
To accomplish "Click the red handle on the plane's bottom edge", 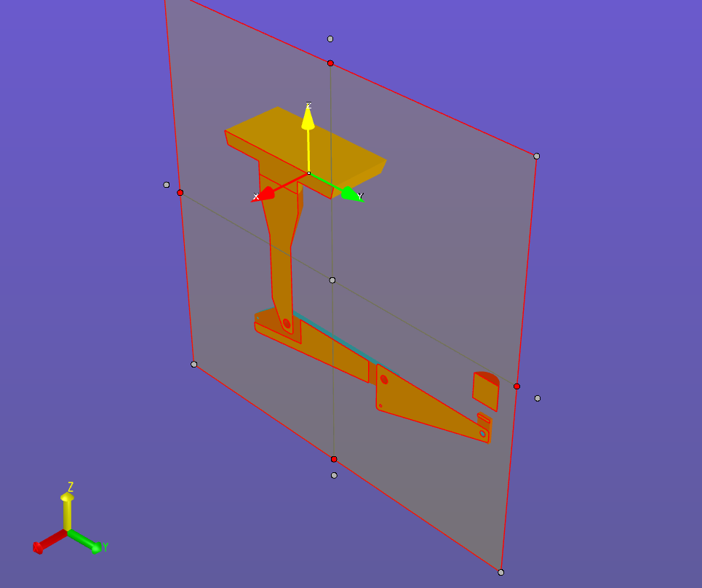I will [334, 459].
